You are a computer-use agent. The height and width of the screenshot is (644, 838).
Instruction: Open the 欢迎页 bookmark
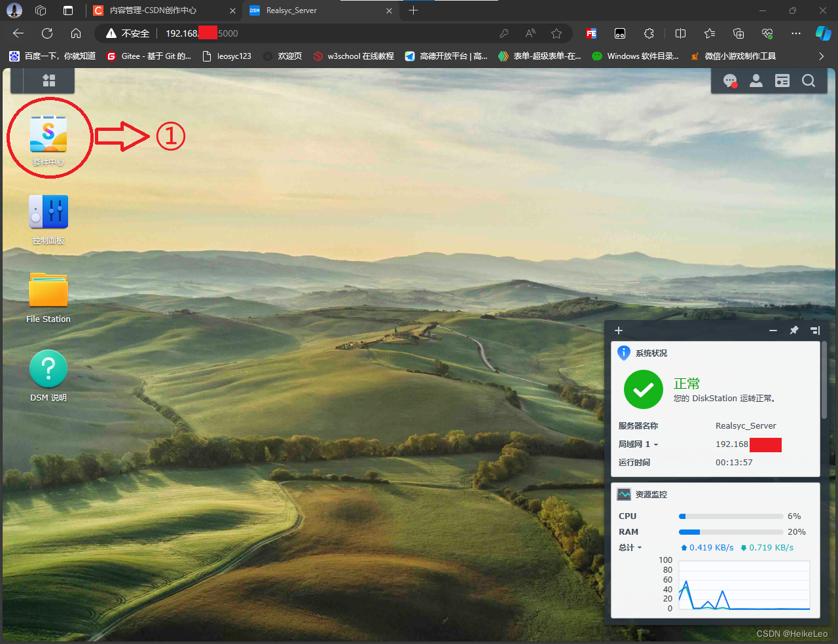pyautogui.click(x=282, y=56)
